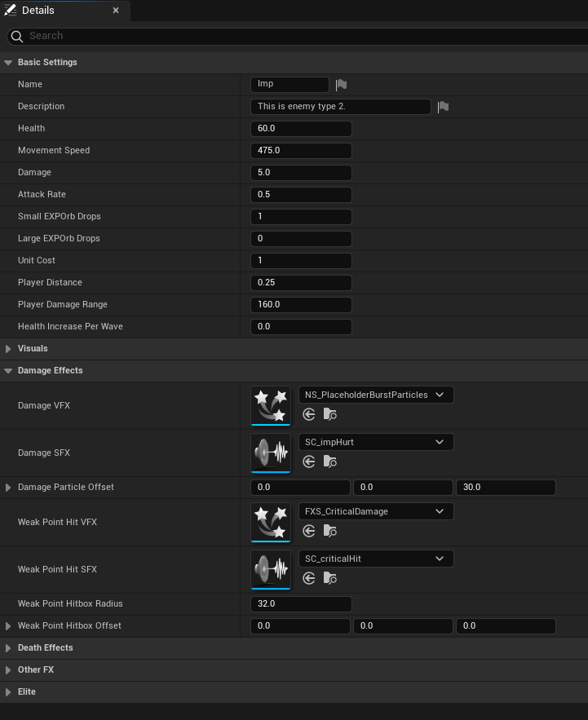Viewport: 588px width, 720px height.
Task: Expand Damage Particle Offset vector row
Action: click(x=9, y=488)
